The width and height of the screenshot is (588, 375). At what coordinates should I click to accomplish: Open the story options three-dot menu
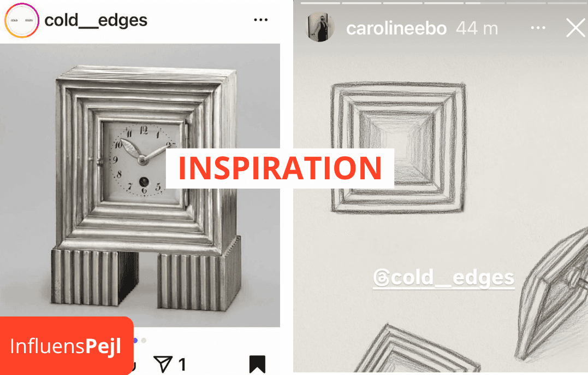tap(538, 28)
